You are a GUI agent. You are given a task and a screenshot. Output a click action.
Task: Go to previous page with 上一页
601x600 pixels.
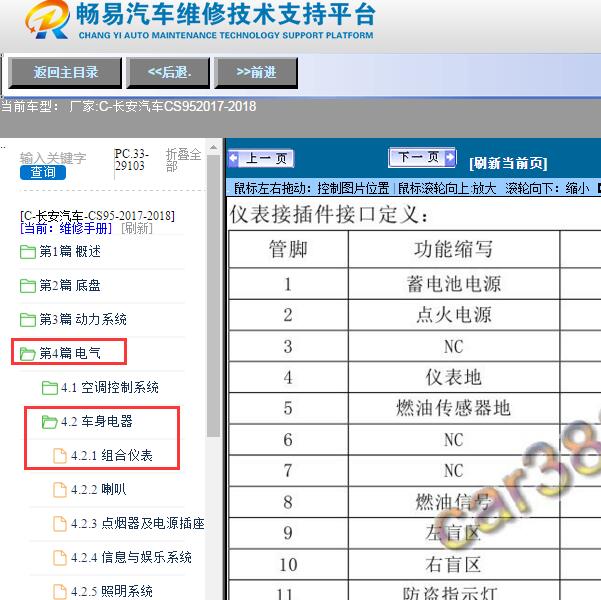261,158
